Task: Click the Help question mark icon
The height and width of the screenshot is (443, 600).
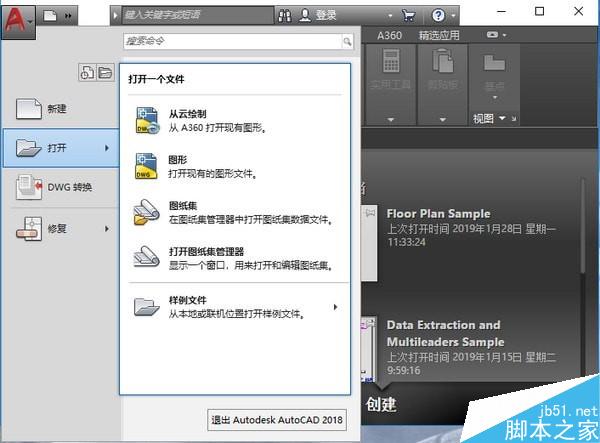Action: coord(438,15)
